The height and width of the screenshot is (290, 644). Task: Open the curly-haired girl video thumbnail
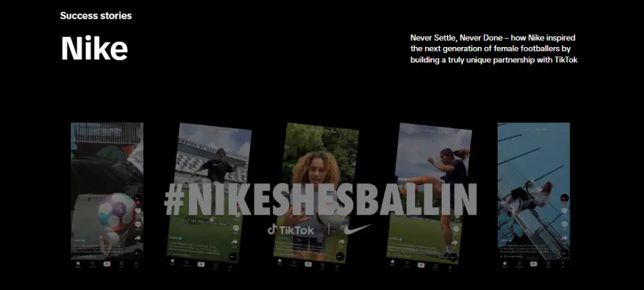coord(315,198)
